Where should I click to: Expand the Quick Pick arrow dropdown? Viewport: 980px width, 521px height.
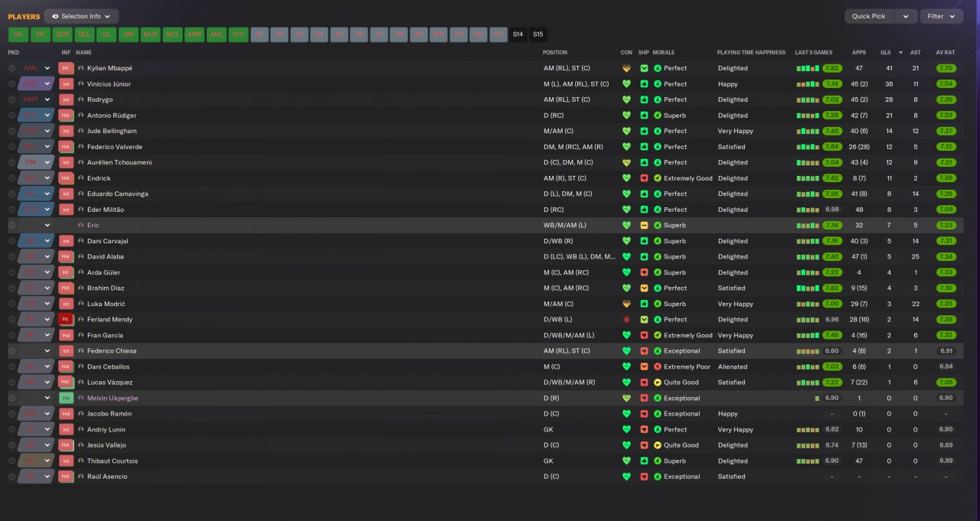click(906, 16)
